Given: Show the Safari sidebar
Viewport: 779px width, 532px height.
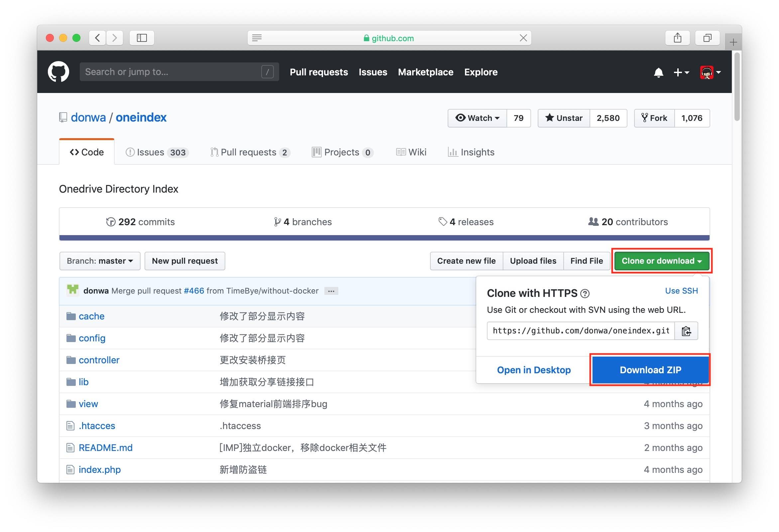Looking at the screenshot, I should pos(142,38).
